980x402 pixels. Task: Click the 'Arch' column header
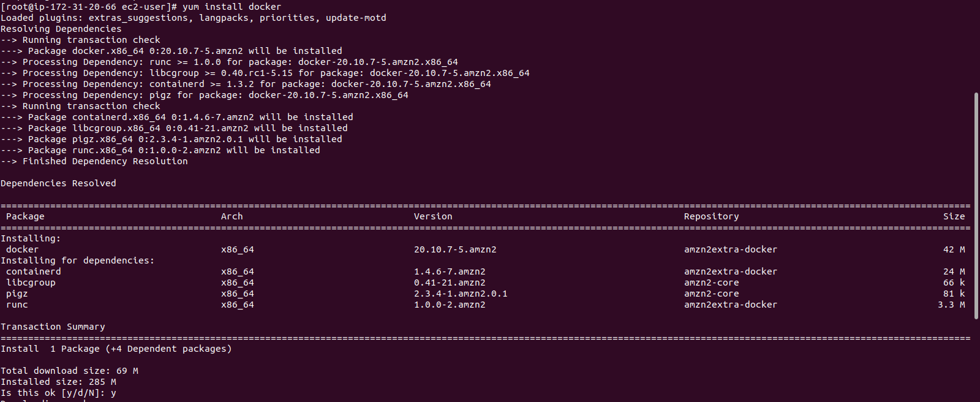232,216
